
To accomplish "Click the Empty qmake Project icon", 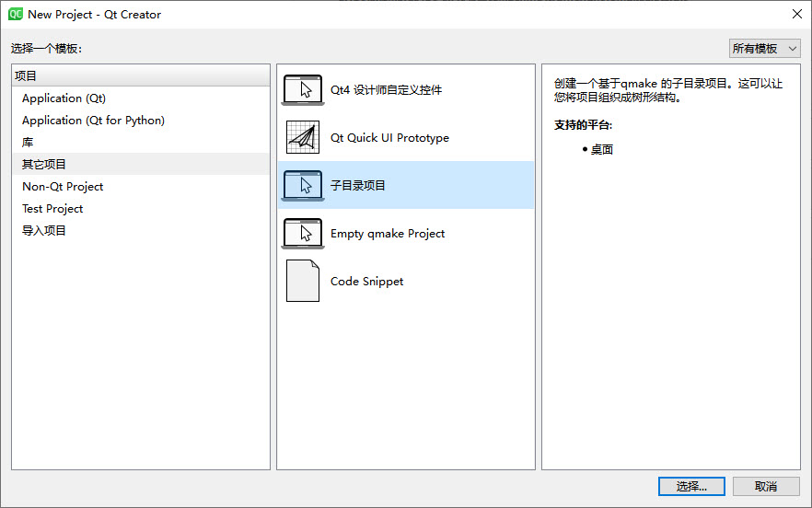I will [303, 234].
